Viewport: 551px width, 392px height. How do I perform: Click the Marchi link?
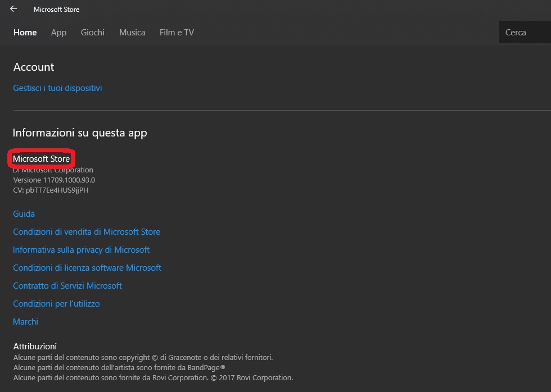coord(26,321)
